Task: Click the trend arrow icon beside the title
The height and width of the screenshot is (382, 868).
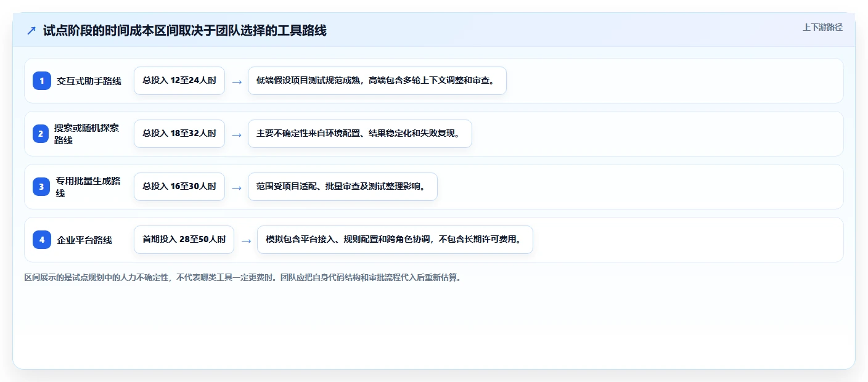Action: tap(31, 30)
